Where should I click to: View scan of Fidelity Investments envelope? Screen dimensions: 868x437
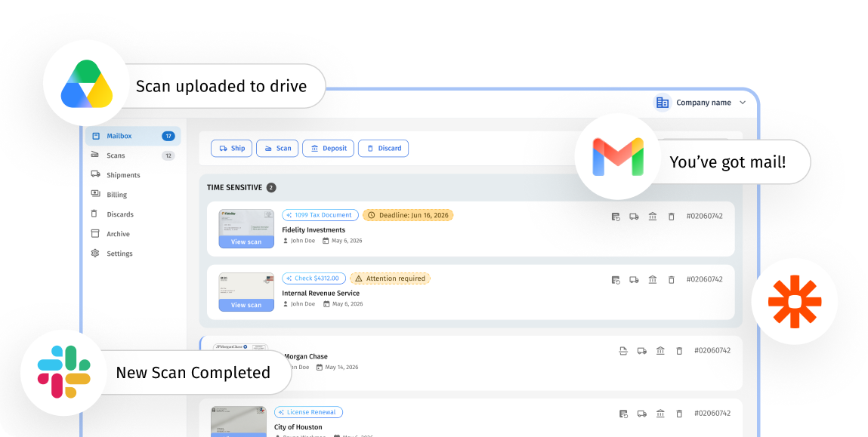tap(246, 242)
